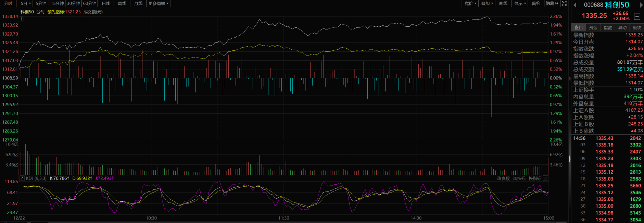Toggle 简约 simple display mode
Screen dimensions: 644x223
coord(536,3)
